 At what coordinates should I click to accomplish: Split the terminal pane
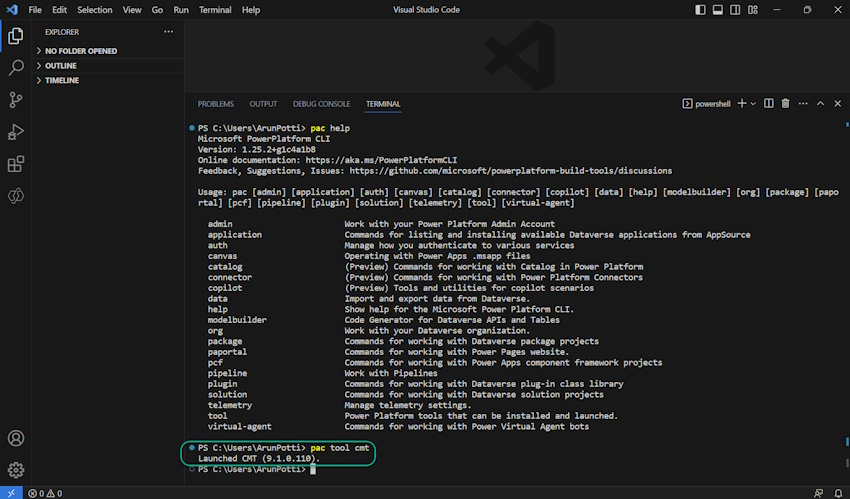click(x=769, y=104)
